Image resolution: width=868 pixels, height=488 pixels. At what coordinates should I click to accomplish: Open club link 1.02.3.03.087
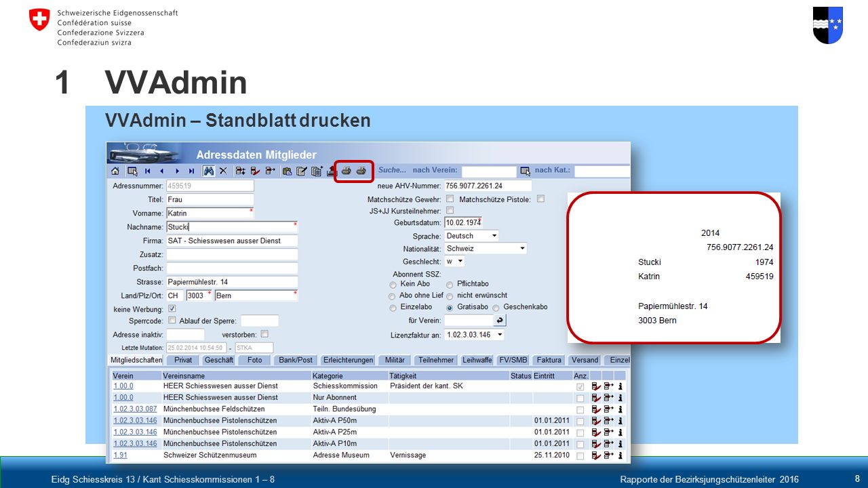[x=135, y=409]
